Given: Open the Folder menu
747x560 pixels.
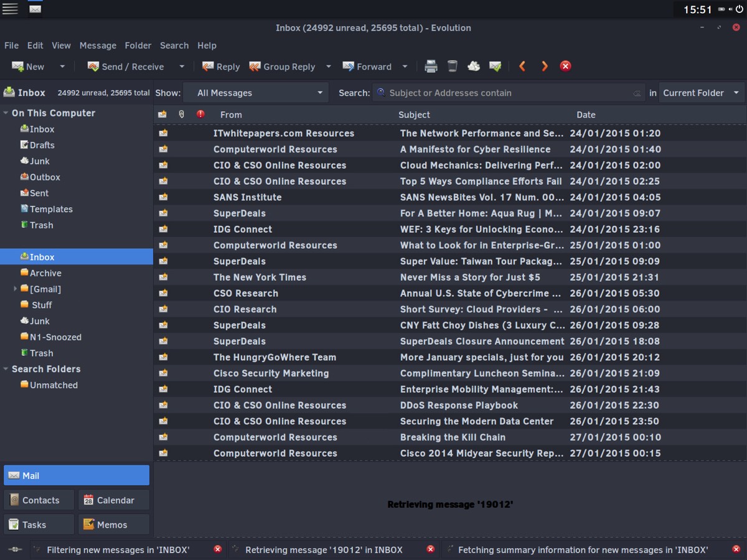Looking at the screenshot, I should coord(138,45).
